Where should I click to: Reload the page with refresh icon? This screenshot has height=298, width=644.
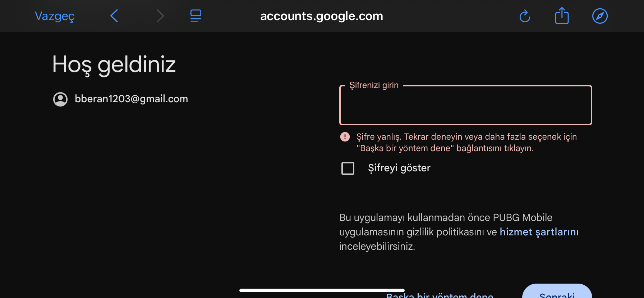tap(525, 16)
